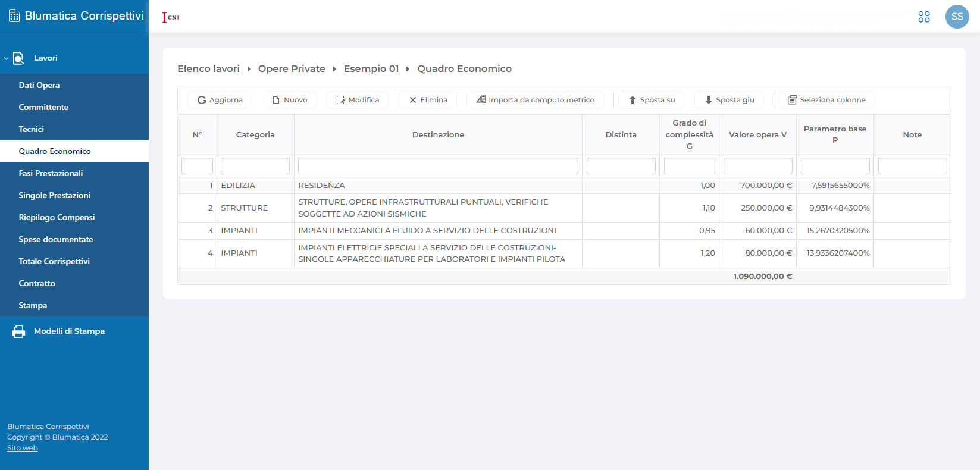Sort by the Destinazione column header
This screenshot has width=980, height=470.
(x=438, y=135)
